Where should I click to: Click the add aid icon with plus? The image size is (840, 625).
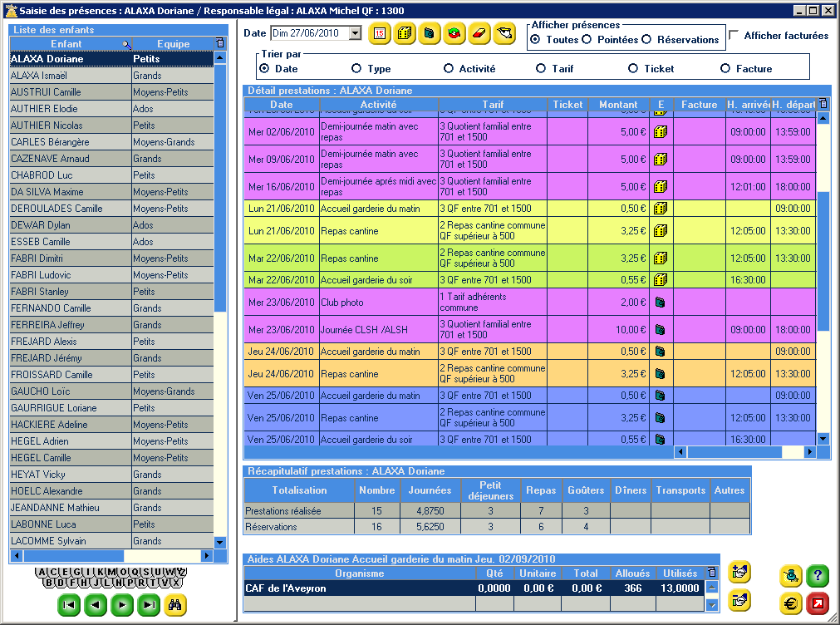click(x=739, y=572)
